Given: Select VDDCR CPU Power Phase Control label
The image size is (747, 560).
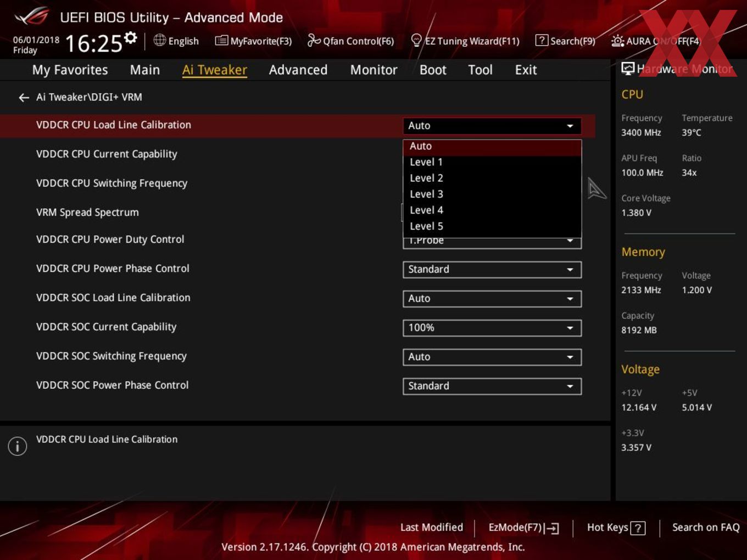Looking at the screenshot, I should pyautogui.click(x=113, y=268).
